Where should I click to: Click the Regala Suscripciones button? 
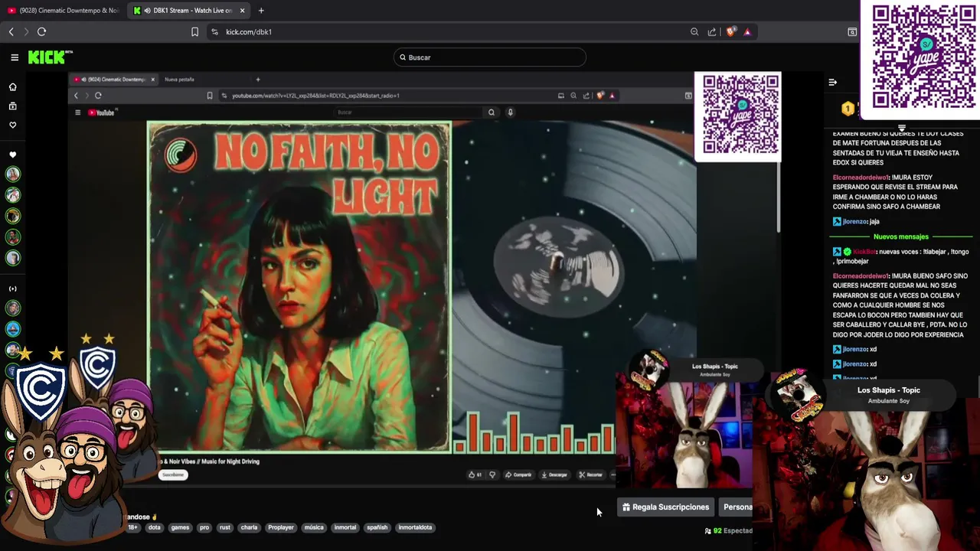point(665,507)
